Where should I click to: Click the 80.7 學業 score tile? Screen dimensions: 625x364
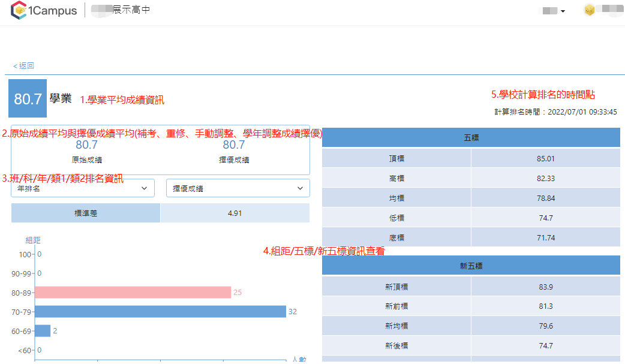pos(28,98)
